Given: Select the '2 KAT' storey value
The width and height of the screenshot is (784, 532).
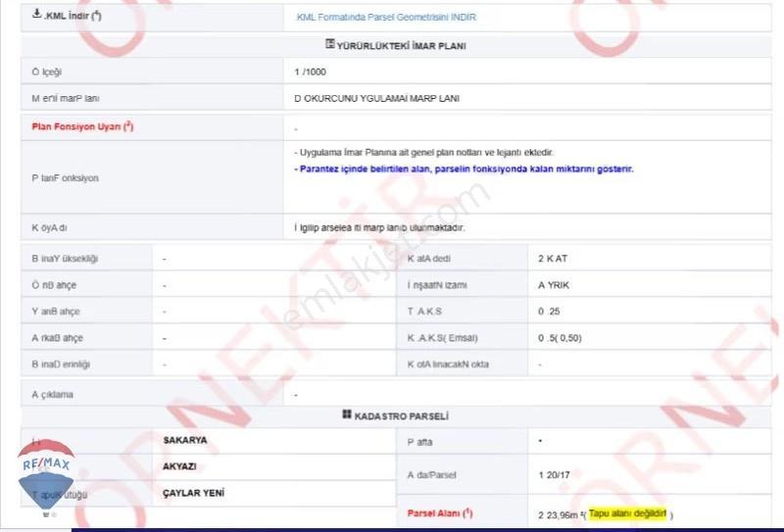Looking at the screenshot, I should (553, 259).
